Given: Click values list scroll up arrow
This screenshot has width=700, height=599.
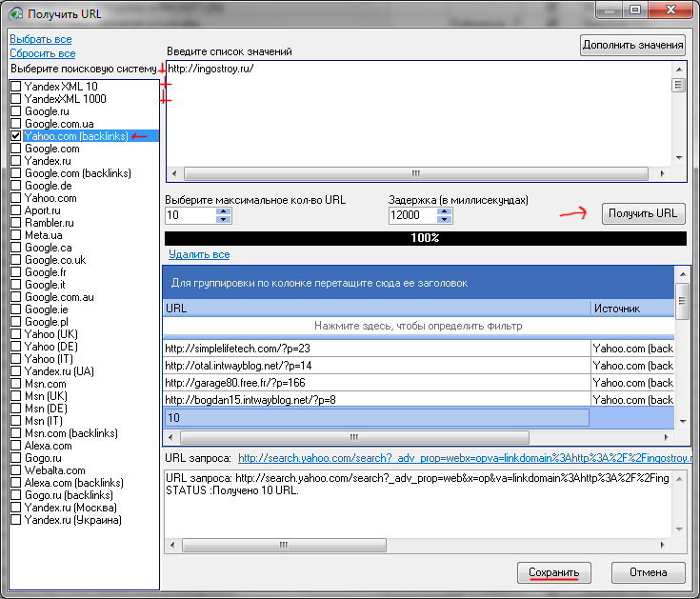Looking at the screenshot, I should (x=679, y=70).
